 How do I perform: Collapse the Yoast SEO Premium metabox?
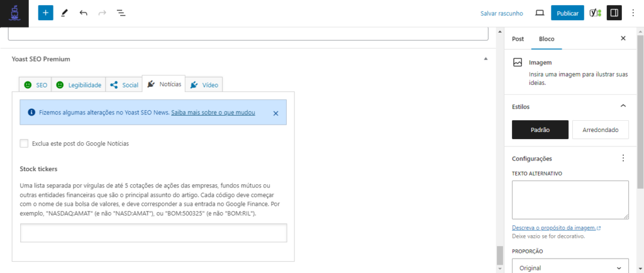coord(486,59)
